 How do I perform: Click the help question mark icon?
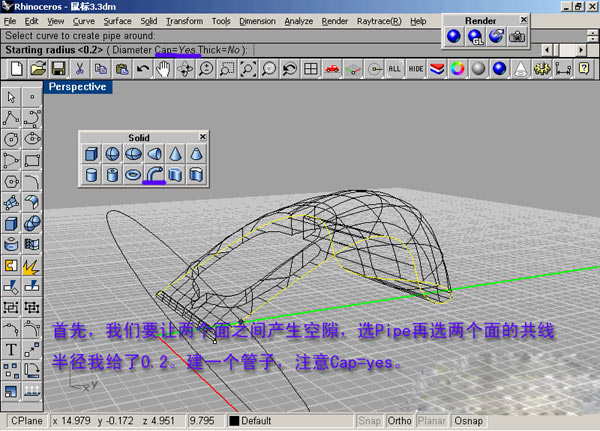(584, 69)
